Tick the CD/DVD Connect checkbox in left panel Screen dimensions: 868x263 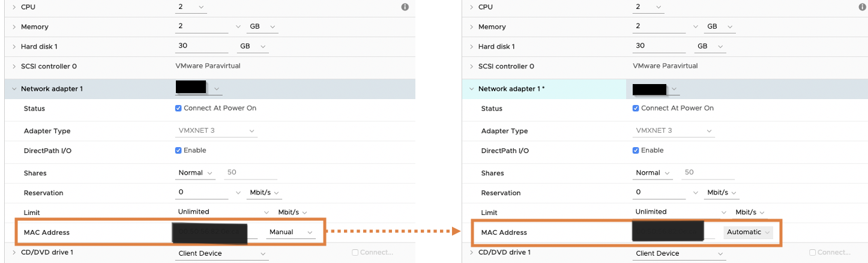tap(355, 253)
